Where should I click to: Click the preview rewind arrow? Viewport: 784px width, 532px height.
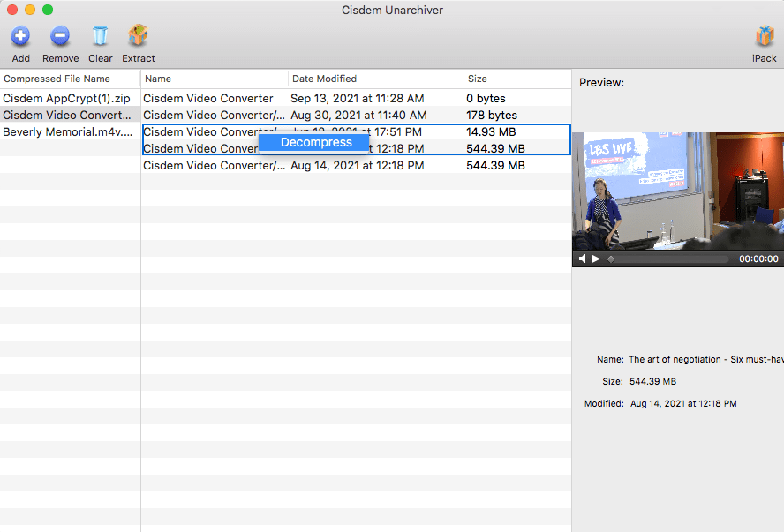tap(582, 259)
